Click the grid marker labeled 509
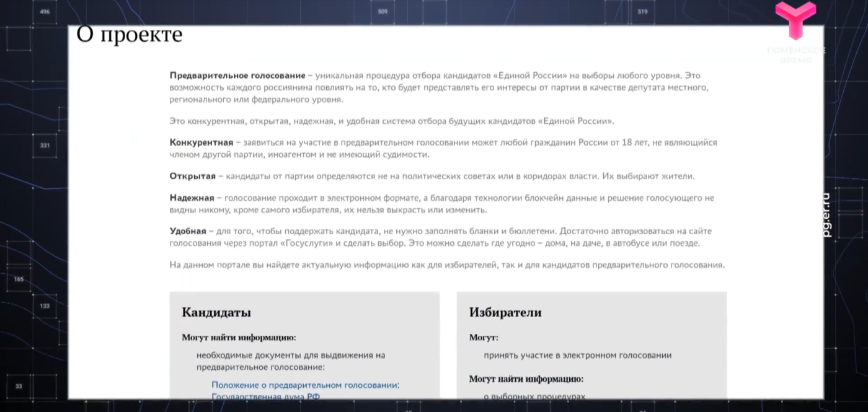Viewport: 868px width, 412px height. tap(383, 12)
